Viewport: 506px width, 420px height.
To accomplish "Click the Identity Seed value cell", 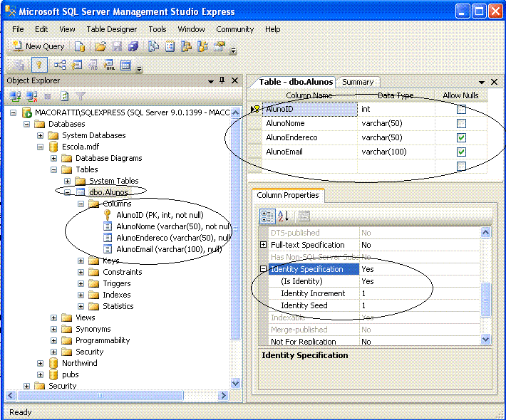I will pyautogui.click(x=420, y=305).
